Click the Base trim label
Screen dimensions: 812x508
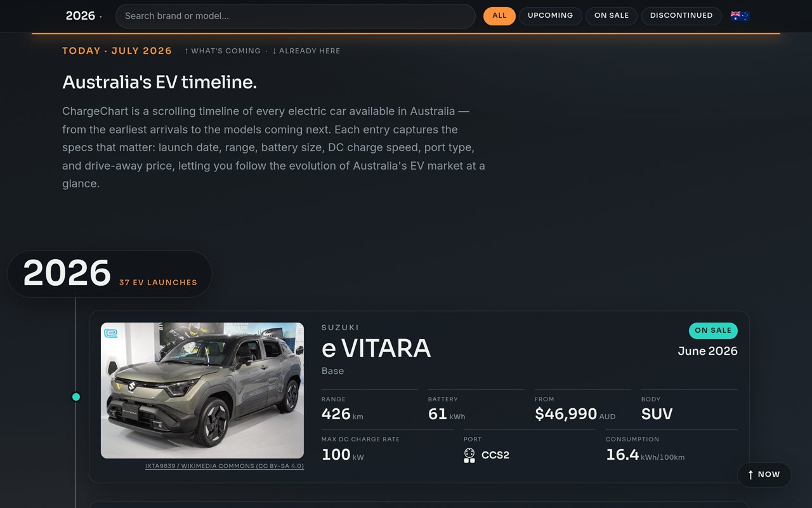(x=332, y=371)
